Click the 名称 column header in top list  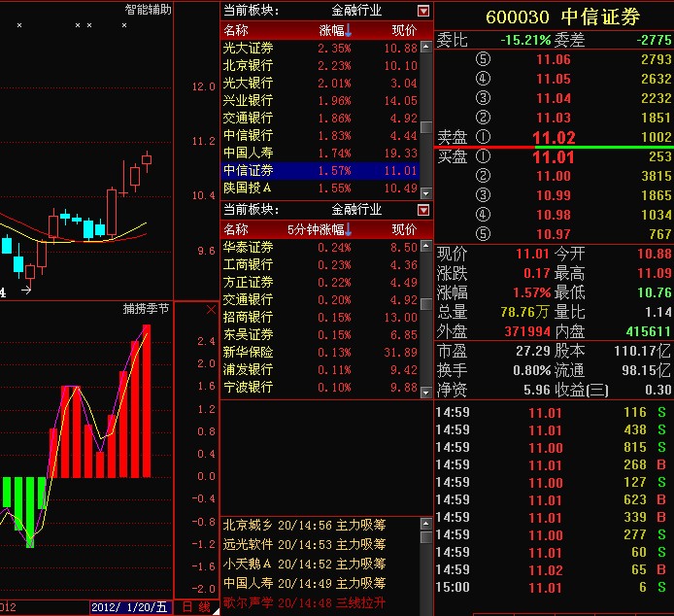tap(236, 30)
